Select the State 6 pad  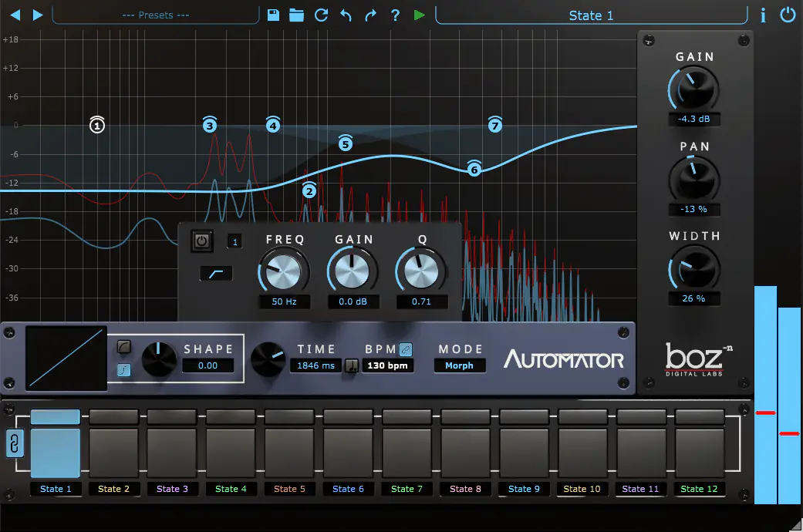[x=348, y=453]
